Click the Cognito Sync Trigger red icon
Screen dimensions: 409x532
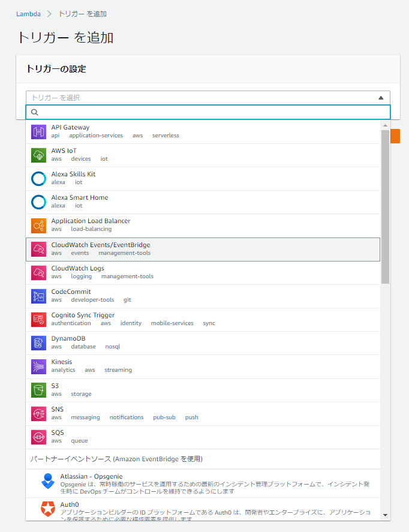point(38,319)
